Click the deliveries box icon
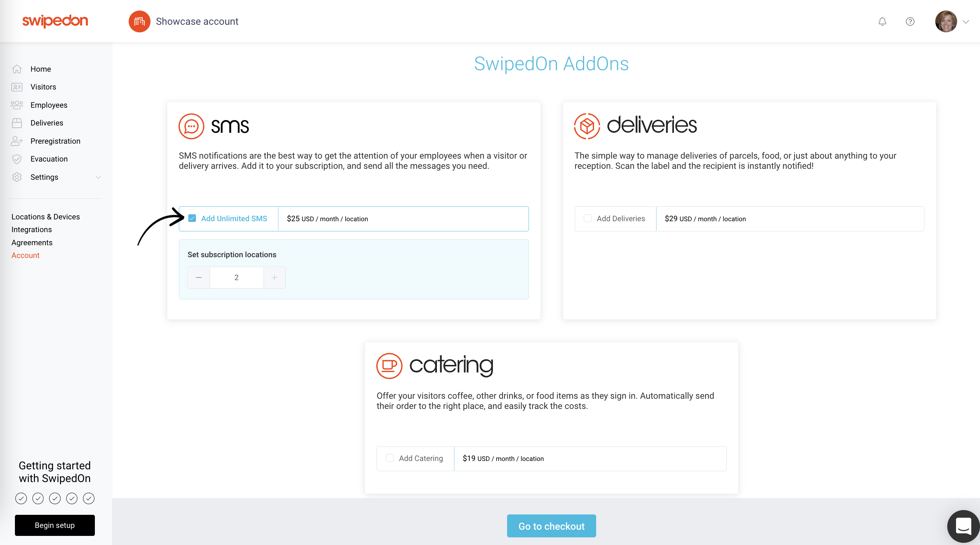The width and height of the screenshot is (980, 545). pyautogui.click(x=587, y=126)
